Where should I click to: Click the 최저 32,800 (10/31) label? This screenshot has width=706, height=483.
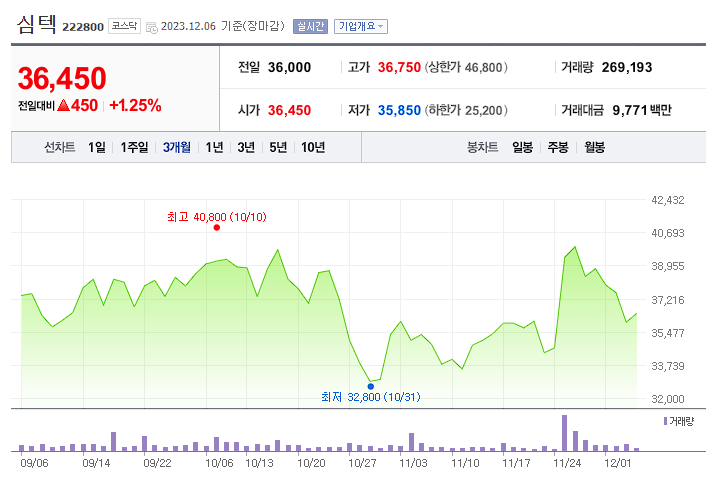(x=371, y=397)
